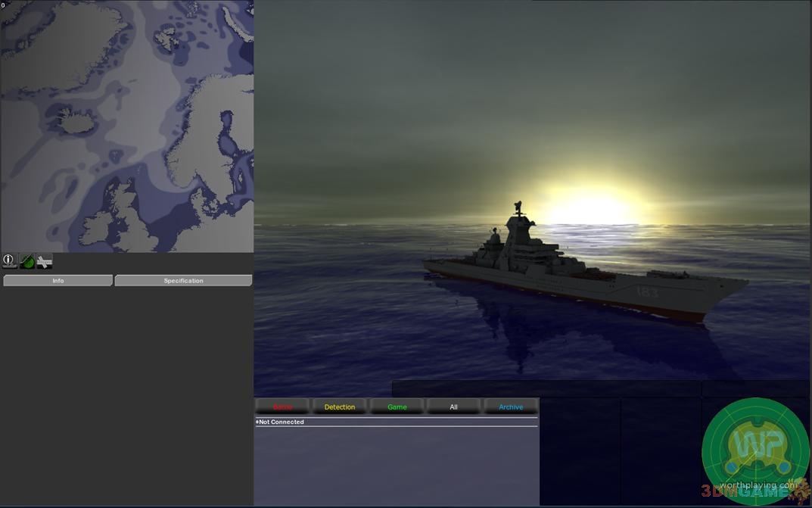Switch to the yellow Detection tab
812x508 pixels.
(x=340, y=407)
